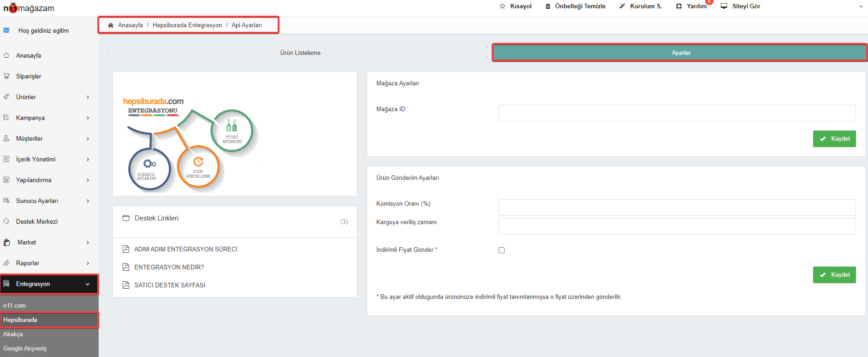Open Akakçe integration submenu item
This screenshot has width=868, height=357.
[49, 334]
